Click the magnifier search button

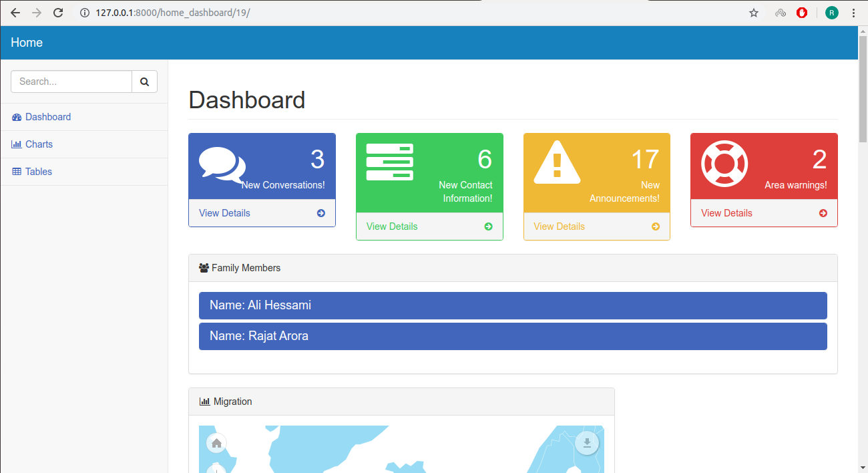click(144, 82)
